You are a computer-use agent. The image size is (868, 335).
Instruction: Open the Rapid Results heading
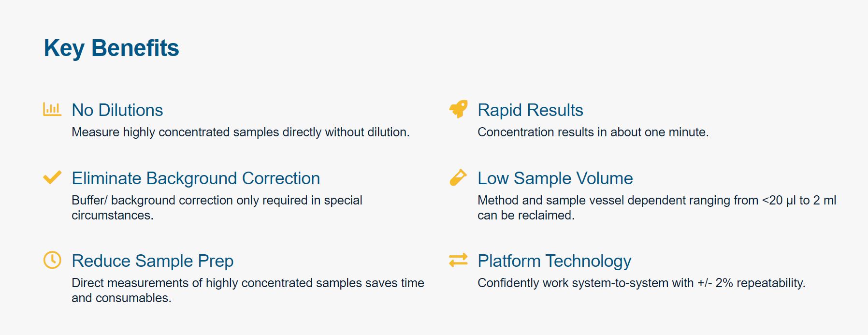click(530, 110)
